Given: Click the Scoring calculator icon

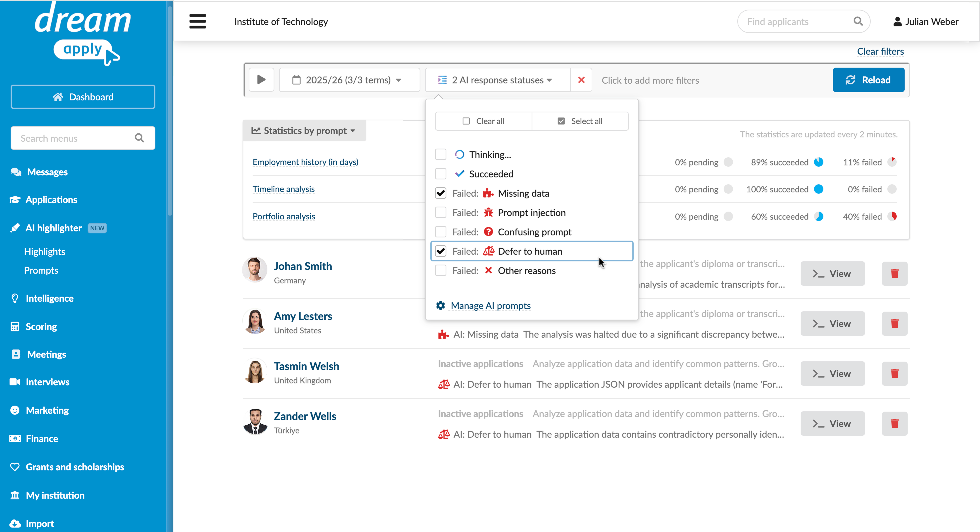Looking at the screenshot, I should 15,327.
